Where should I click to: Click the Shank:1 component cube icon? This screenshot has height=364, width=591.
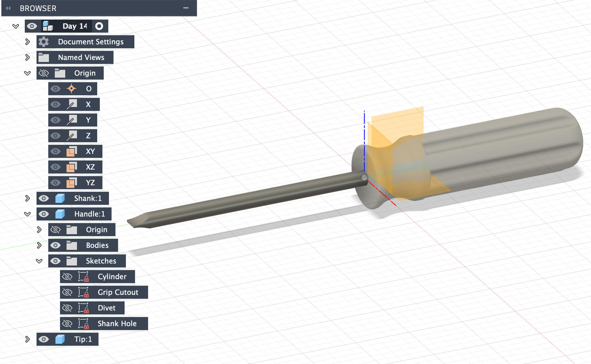60,198
